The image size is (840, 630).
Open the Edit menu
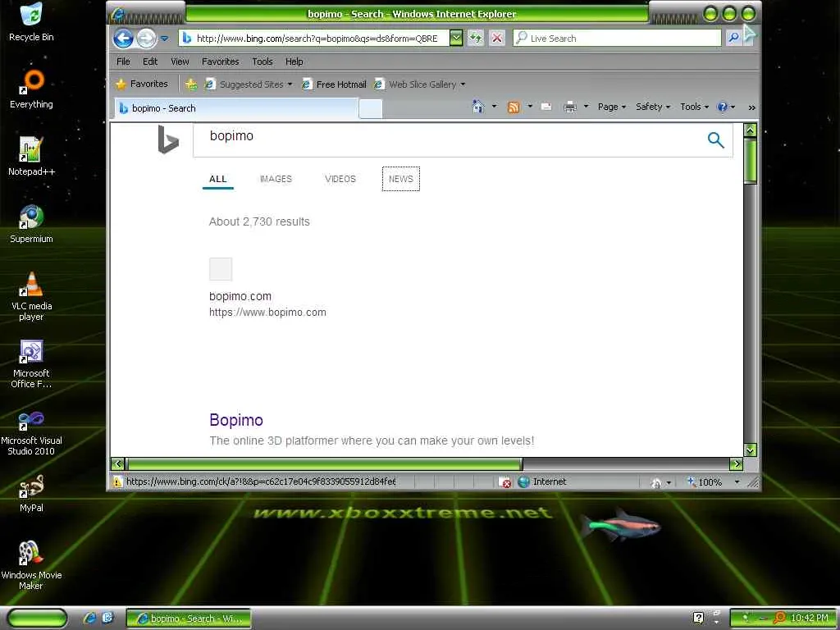click(150, 62)
